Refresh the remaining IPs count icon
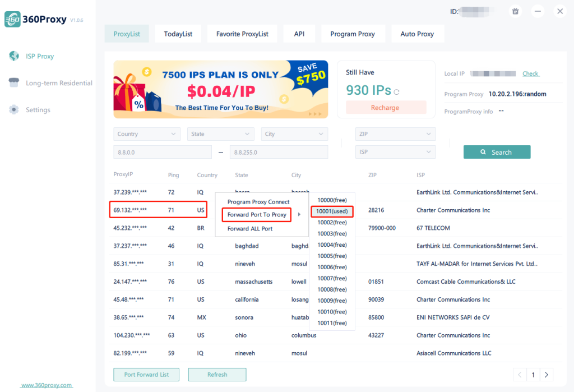 (x=396, y=92)
